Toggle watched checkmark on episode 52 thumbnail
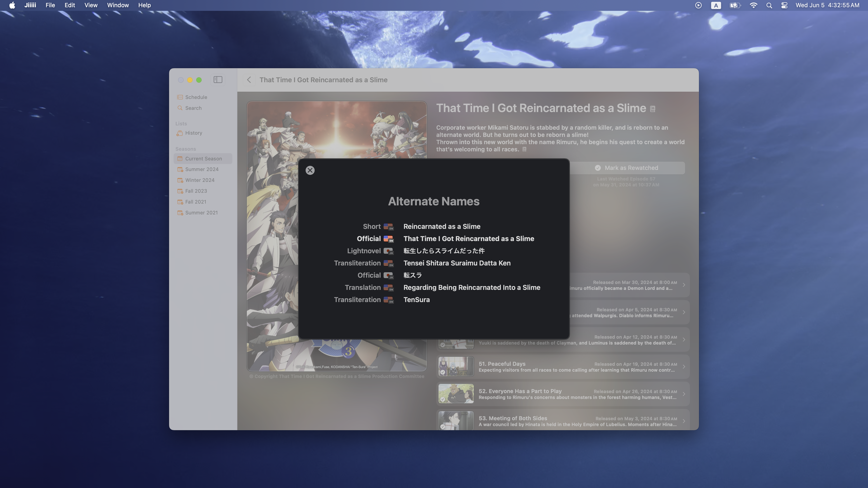Screen dimensions: 868x488 click(x=443, y=399)
